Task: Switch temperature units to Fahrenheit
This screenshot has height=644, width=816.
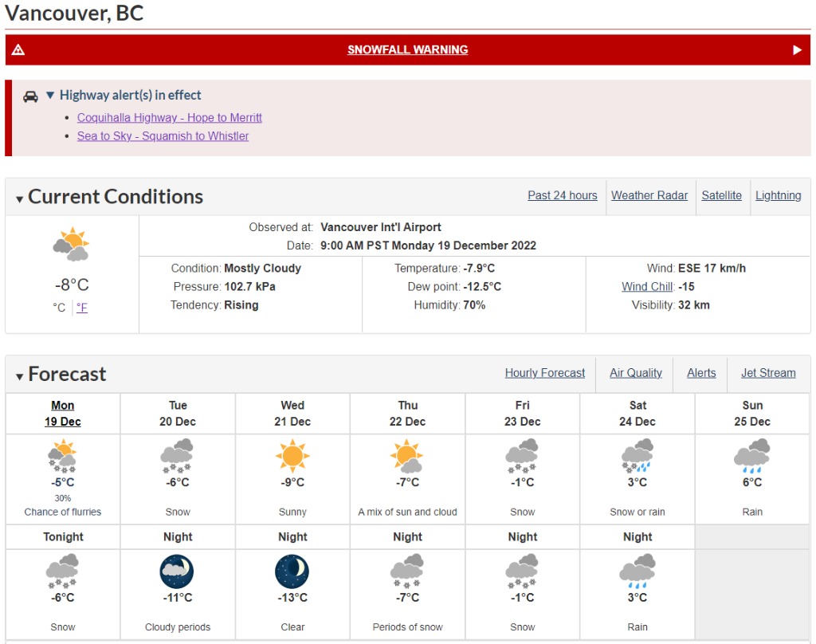Action: pyautogui.click(x=82, y=308)
